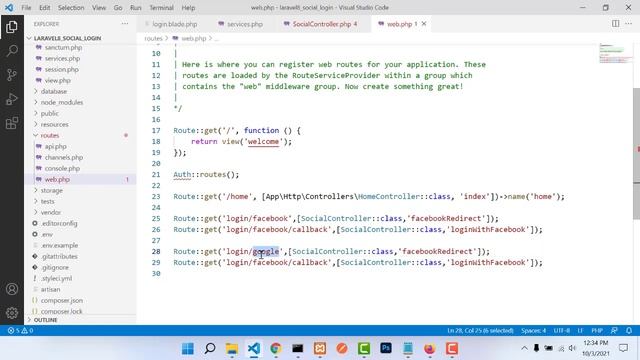The image size is (640, 360).
Task: Open the Source Control view
Action: [12, 75]
